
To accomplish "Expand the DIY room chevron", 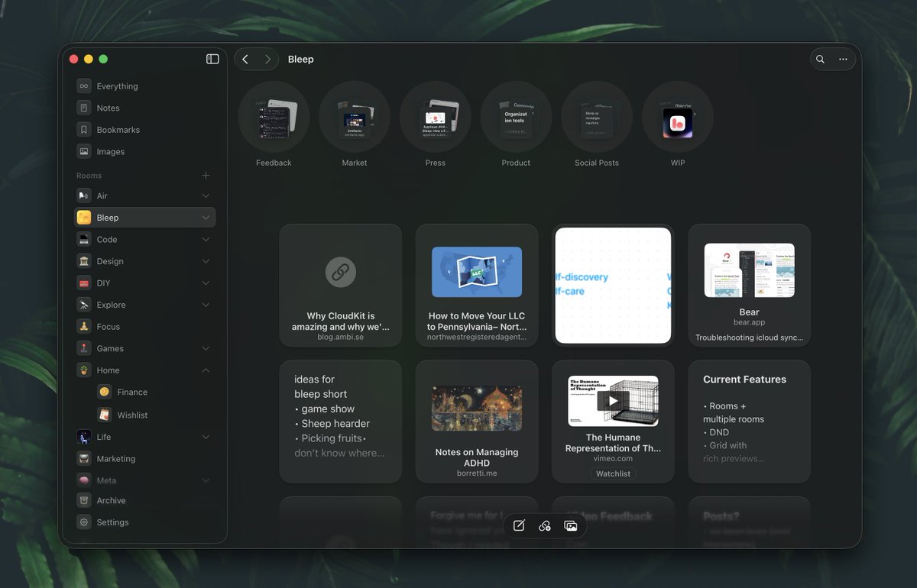I will tap(206, 283).
